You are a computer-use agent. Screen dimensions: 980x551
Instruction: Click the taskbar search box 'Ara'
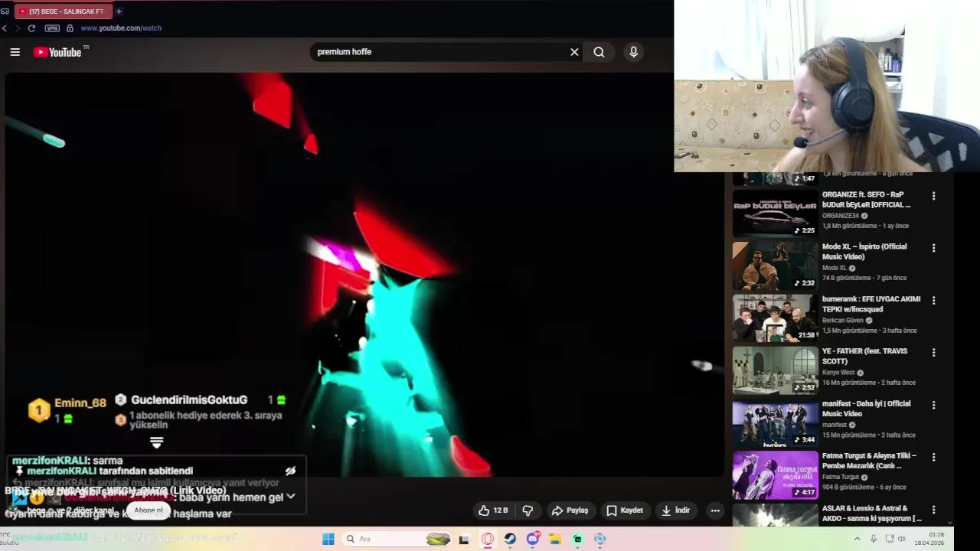[397, 539]
